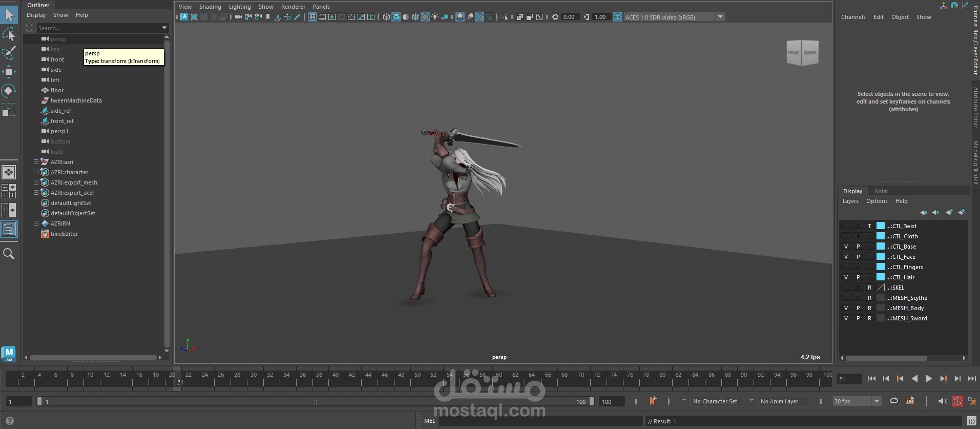The height and width of the screenshot is (429, 980).
Task: Go to start of playback range
Action: pyautogui.click(x=871, y=379)
